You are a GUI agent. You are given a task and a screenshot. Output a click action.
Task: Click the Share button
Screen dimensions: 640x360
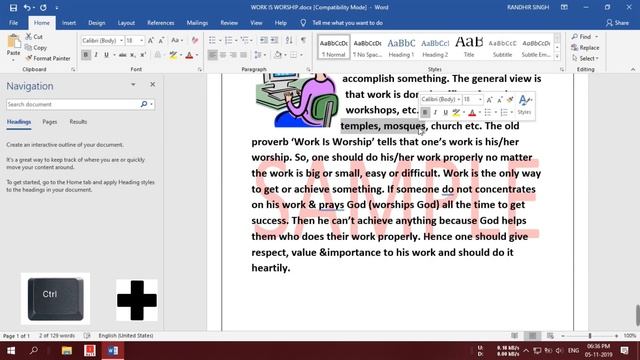[617, 23]
